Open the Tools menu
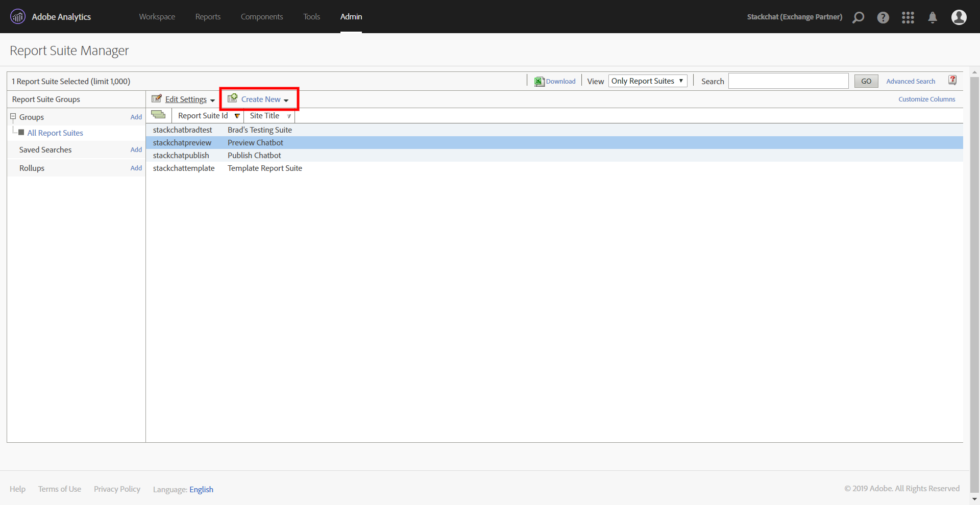 point(312,17)
